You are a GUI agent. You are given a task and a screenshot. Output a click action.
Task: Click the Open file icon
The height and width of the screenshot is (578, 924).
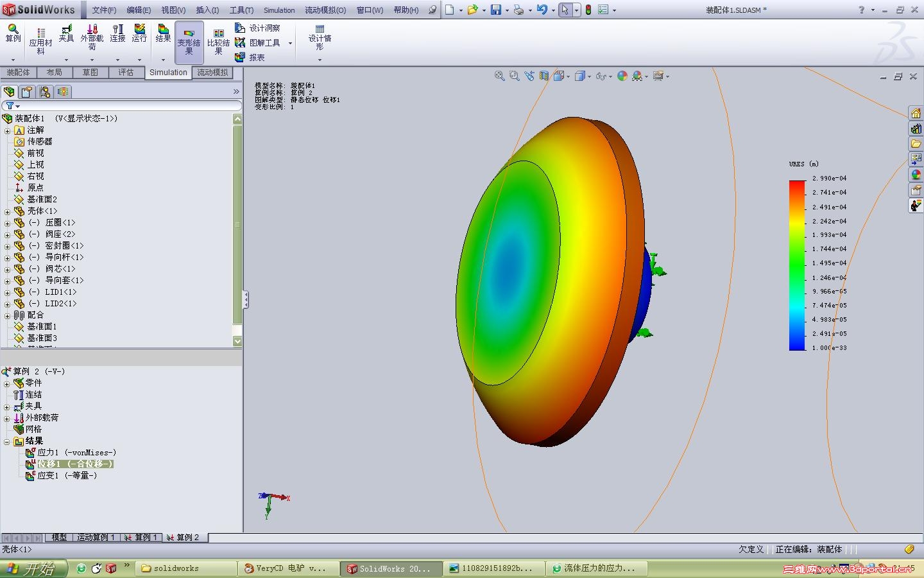(x=472, y=10)
